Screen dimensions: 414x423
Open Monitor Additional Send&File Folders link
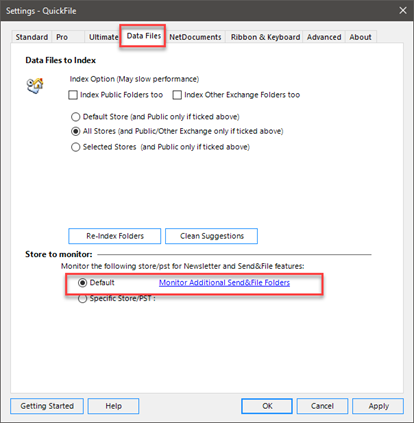coord(224,283)
